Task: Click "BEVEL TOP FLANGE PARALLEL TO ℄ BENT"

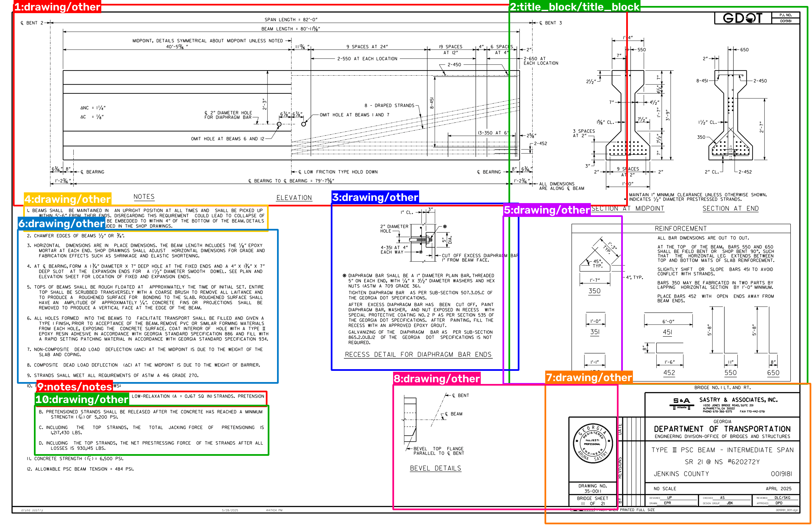Action: click(438, 451)
